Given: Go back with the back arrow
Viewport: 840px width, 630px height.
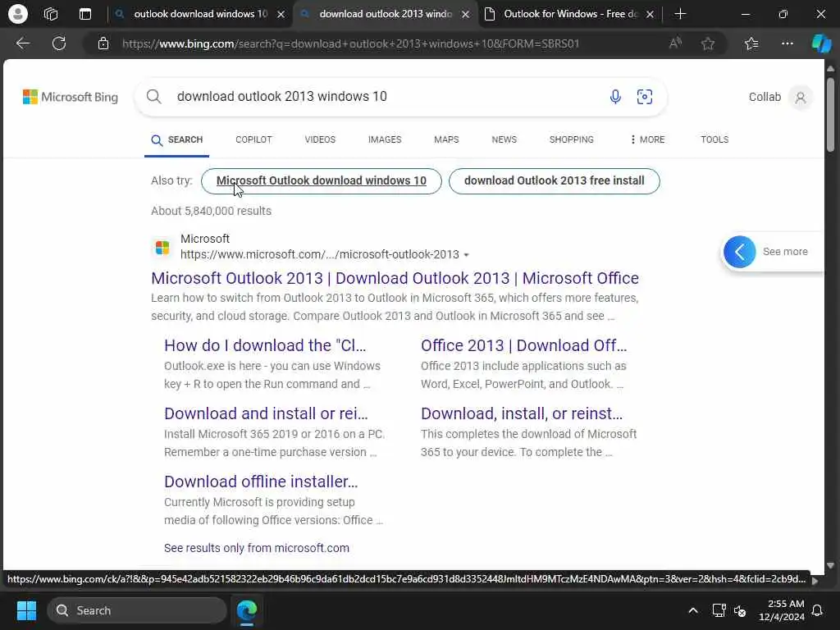Looking at the screenshot, I should tap(22, 43).
